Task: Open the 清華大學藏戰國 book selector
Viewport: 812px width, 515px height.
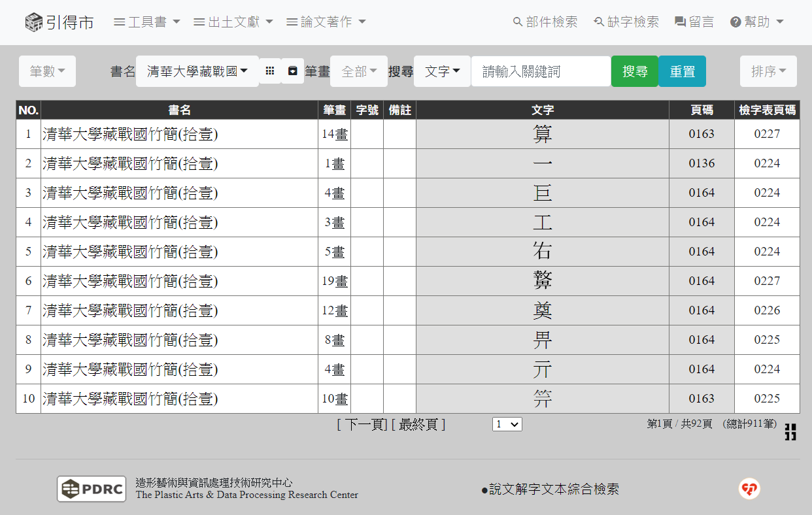Action: 197,71
